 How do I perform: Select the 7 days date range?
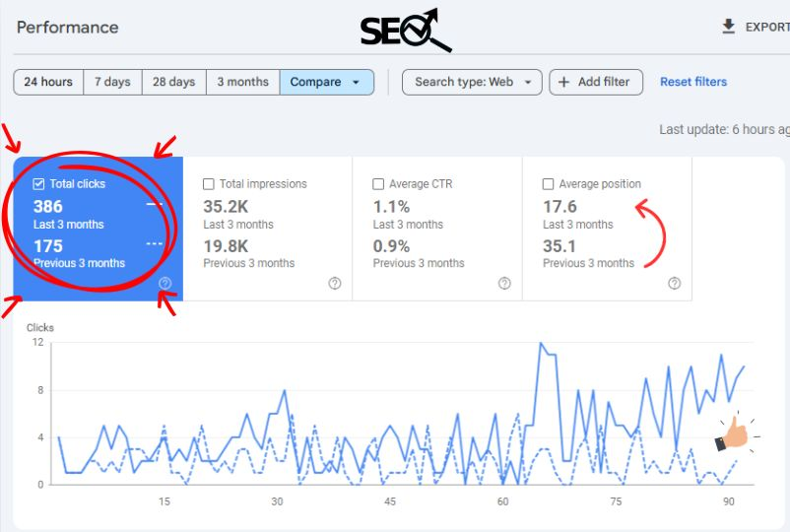pyautogui.click(x=112, y=82)
